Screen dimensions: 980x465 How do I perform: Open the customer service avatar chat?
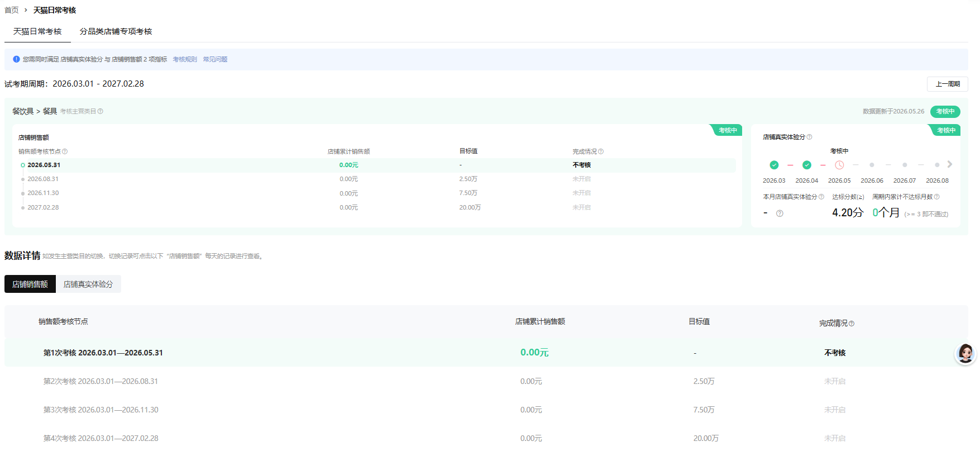point(965,353)
